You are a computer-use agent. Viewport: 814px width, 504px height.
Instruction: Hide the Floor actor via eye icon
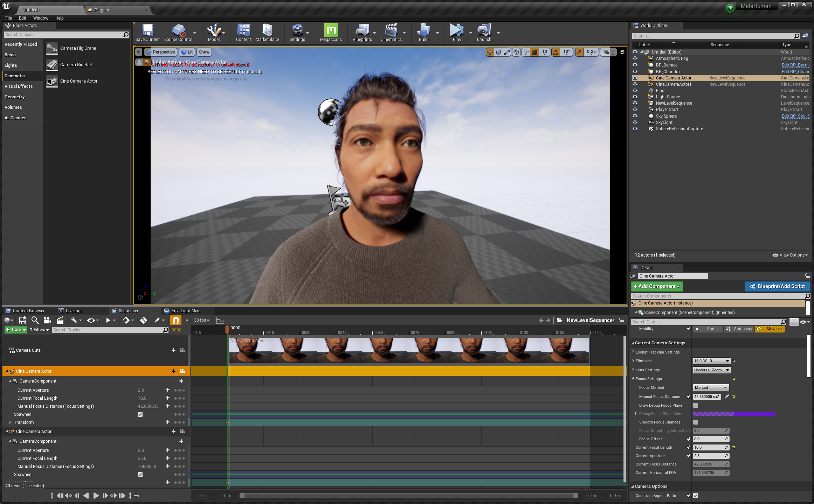[635, 91]
